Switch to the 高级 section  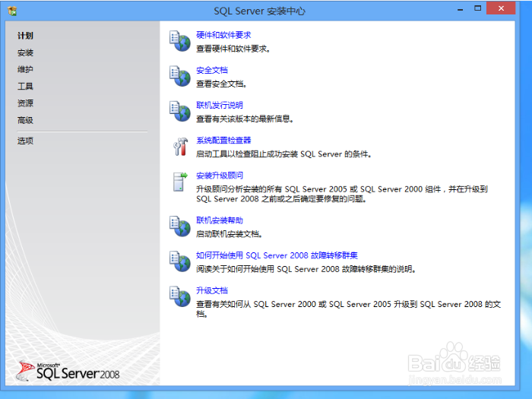coord(25,120)
